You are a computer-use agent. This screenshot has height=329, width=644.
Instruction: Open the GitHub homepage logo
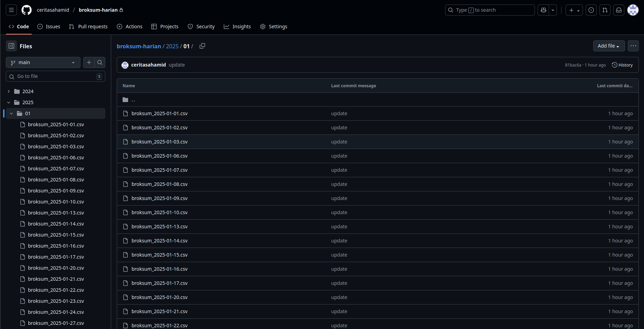click(27, 10)
